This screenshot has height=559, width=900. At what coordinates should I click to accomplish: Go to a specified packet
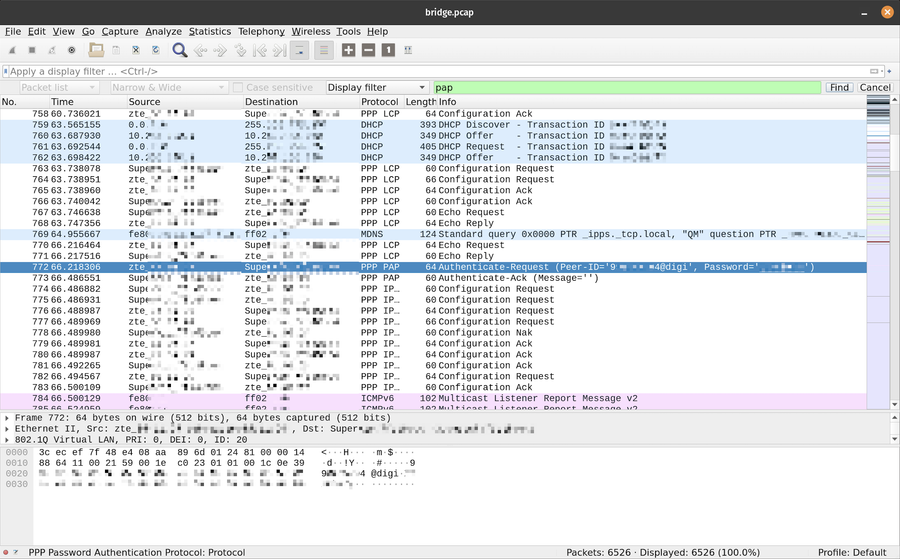240,51
